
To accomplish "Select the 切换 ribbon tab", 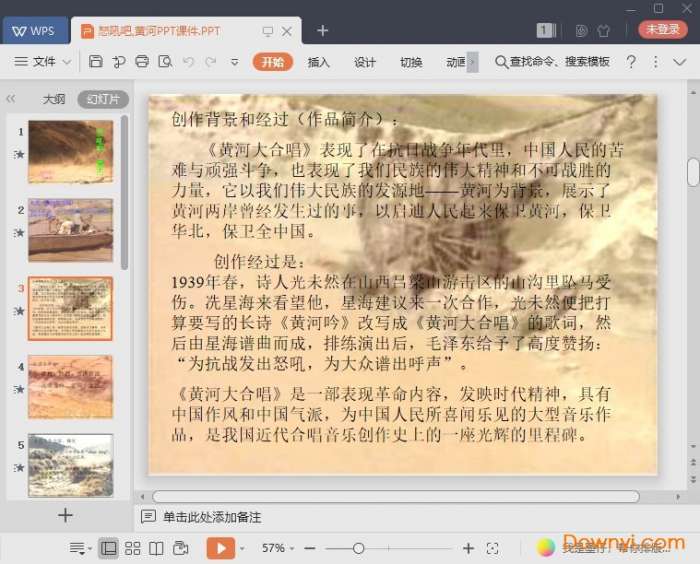I will click(411, 62).
